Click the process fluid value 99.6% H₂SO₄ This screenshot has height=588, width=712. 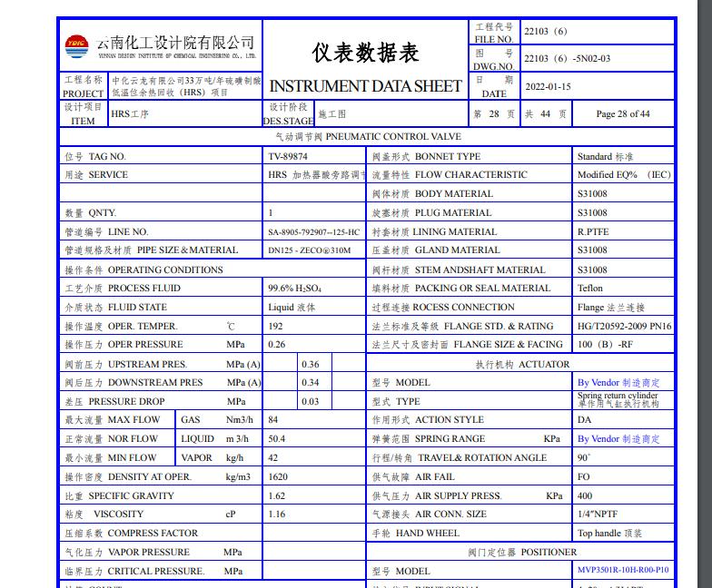tap(295, 289)
